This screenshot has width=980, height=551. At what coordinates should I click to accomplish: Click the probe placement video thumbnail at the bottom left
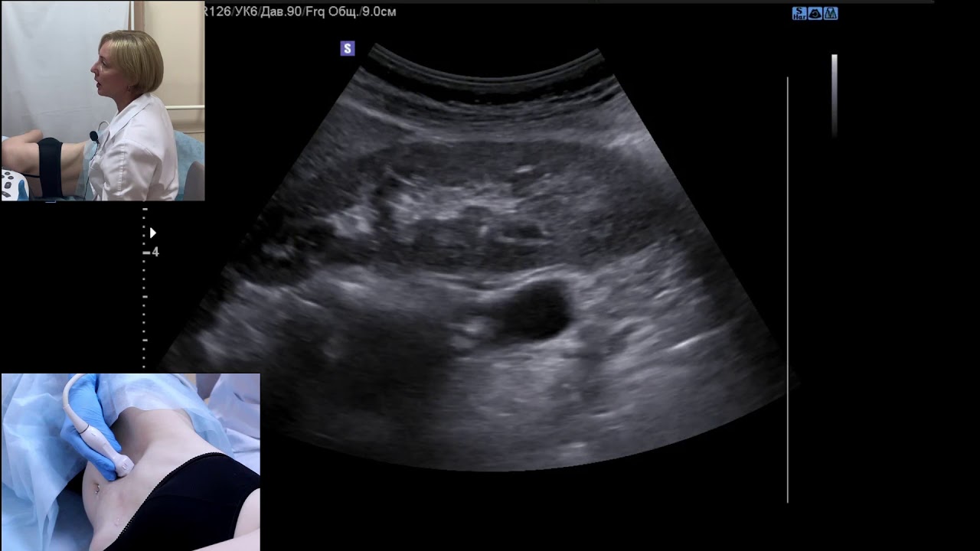tap(130, 462)
